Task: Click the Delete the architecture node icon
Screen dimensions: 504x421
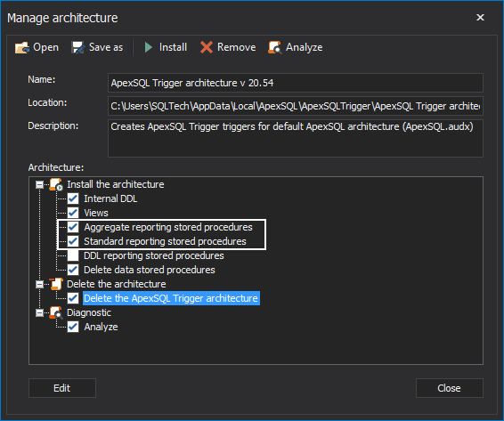Action: [56, 284]
